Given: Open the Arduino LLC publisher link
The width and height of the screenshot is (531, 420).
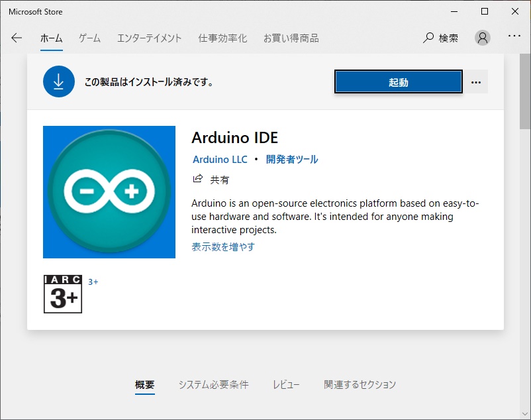Looking at the screenshot, I should [x=220, y=159].
